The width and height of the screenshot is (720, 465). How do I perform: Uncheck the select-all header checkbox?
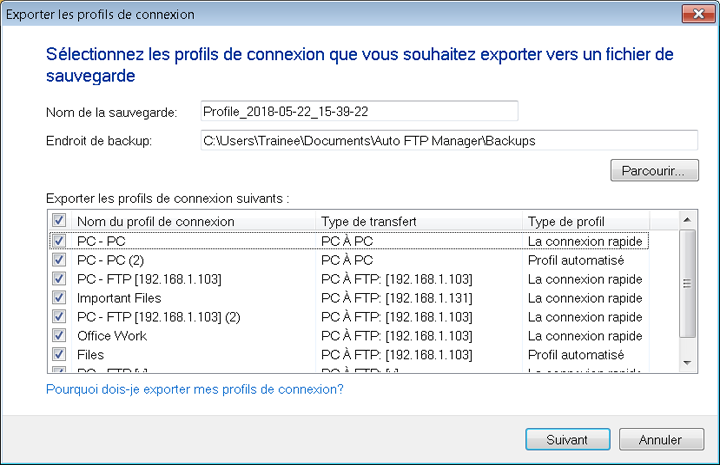59,221
